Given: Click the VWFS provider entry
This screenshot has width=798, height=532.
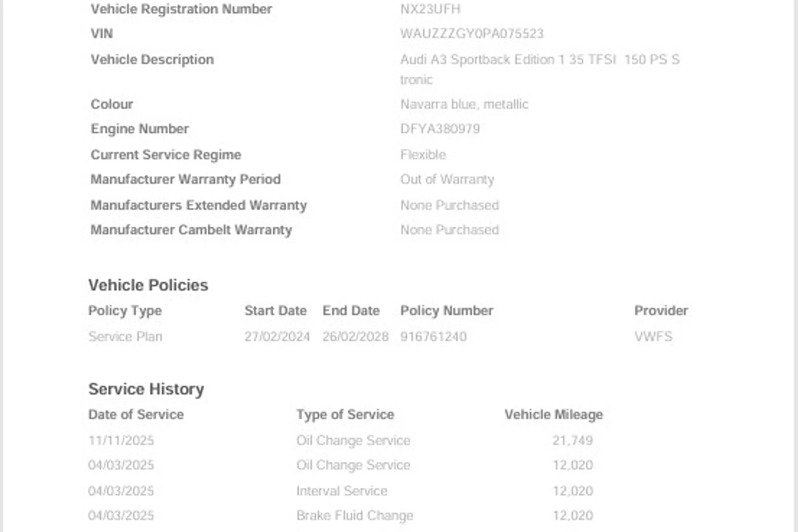Looking at the screenshot, I should click(653, 337).
